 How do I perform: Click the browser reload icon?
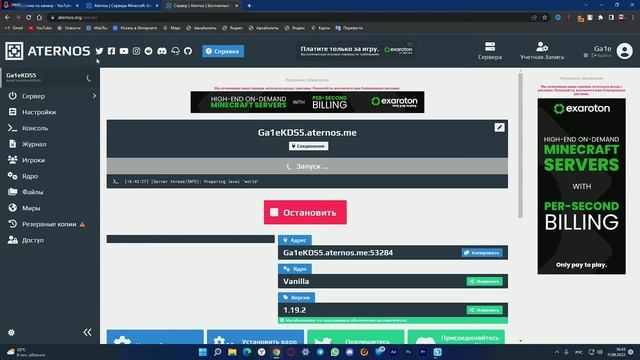(x=28, y=17)
